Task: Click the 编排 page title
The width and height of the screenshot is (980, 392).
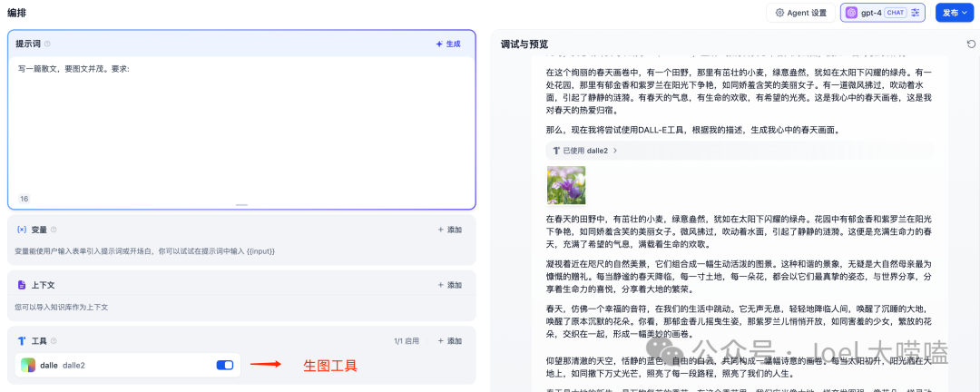Action: (x=17, y=12)
